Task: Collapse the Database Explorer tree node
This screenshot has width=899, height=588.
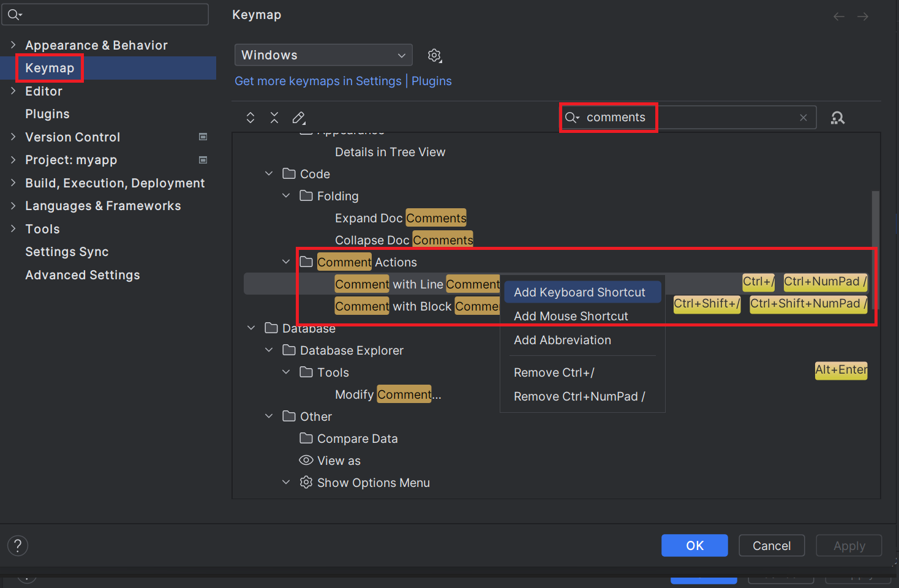Action: 268,350
